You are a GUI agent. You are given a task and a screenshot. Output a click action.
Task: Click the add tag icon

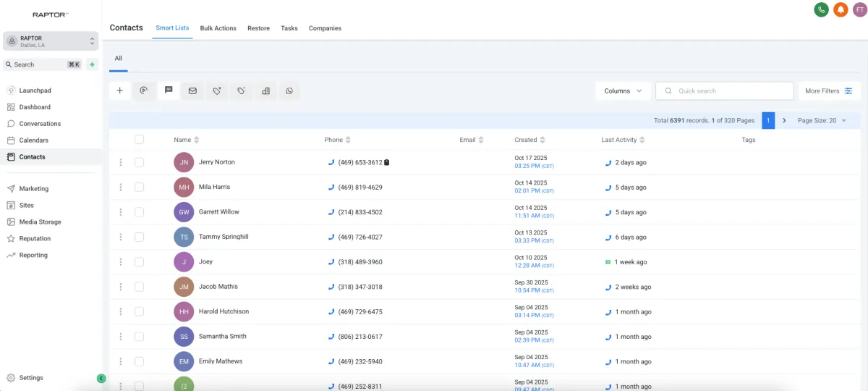pos(217,91)
